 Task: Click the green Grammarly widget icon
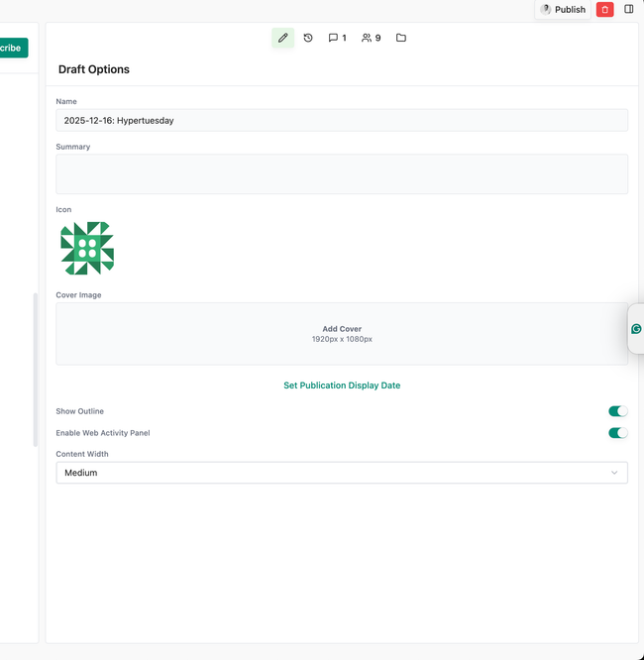pos(636,329)
